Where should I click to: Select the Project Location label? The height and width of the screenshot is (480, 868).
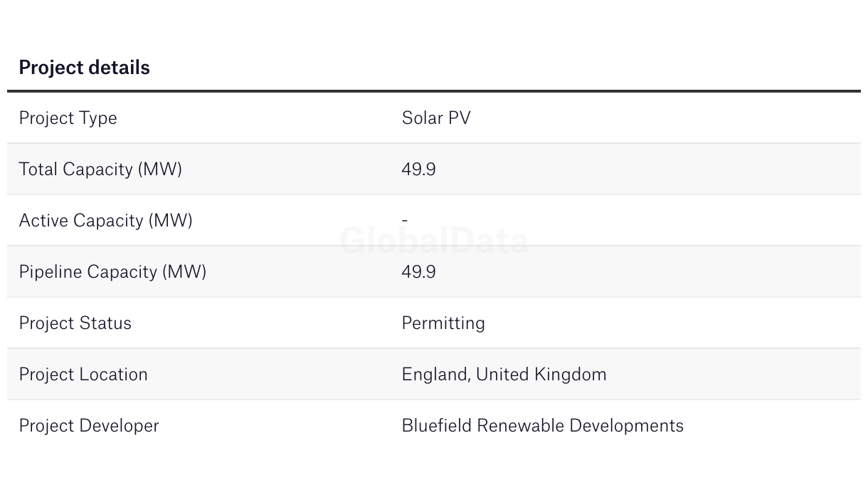(x=83, y=375)
